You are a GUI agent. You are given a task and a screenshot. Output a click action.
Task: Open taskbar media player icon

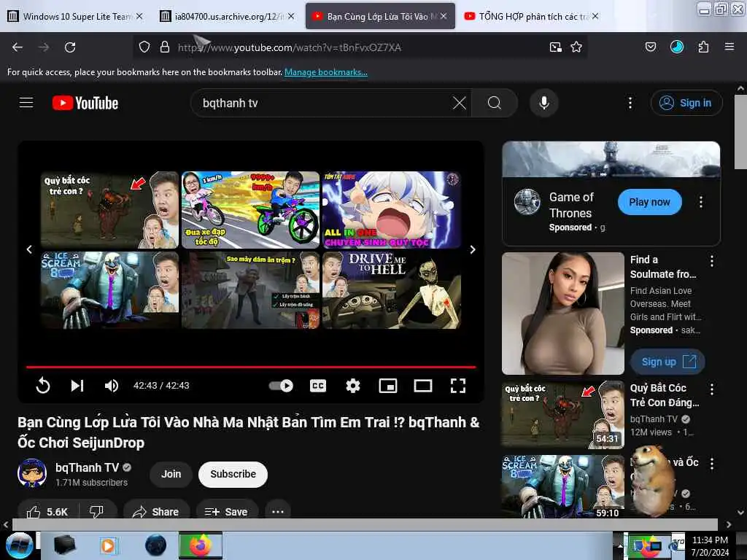[108, 545]
